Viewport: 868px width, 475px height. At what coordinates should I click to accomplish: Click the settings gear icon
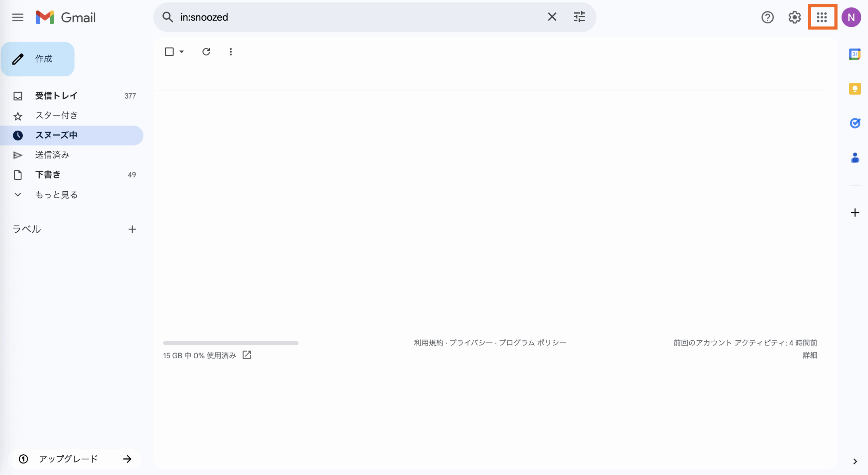794,17
